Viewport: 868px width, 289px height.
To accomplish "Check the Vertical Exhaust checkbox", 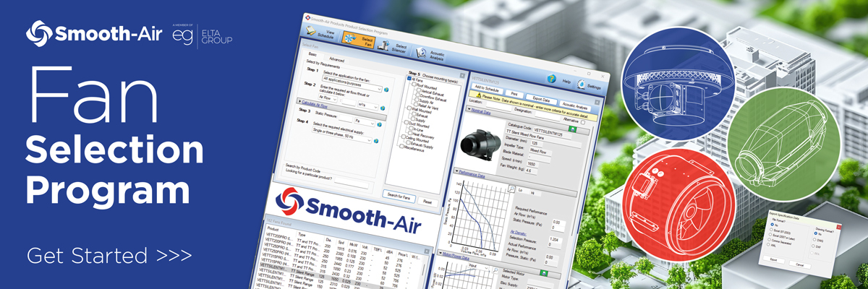I will [419, 90].
